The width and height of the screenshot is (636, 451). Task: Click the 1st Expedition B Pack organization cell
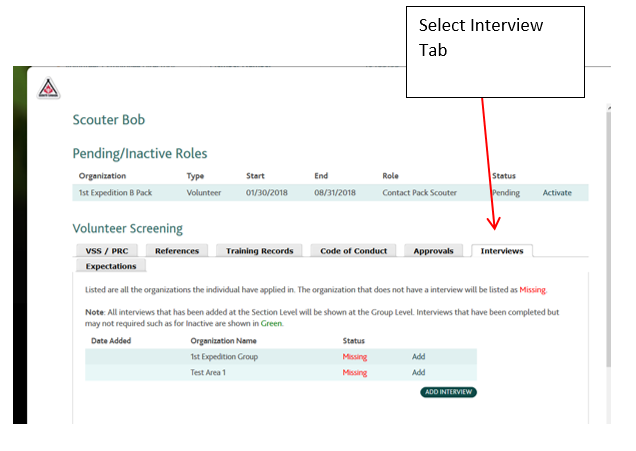point(115,193)
